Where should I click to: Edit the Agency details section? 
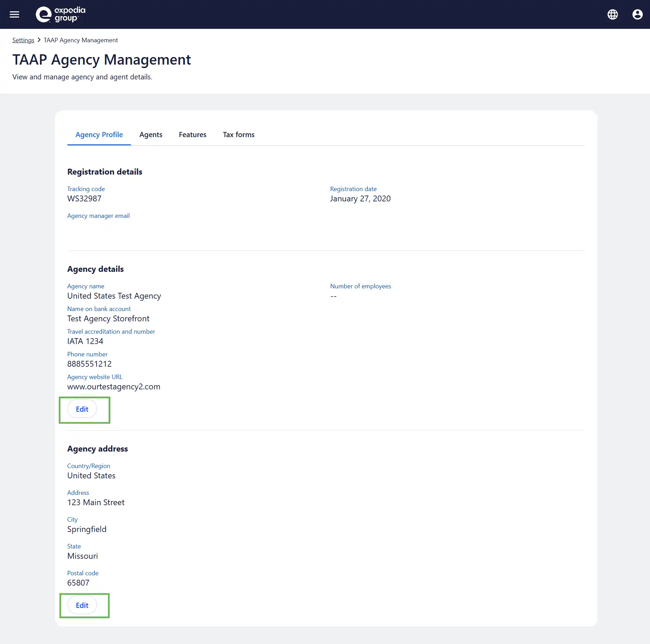coord(82,409)
